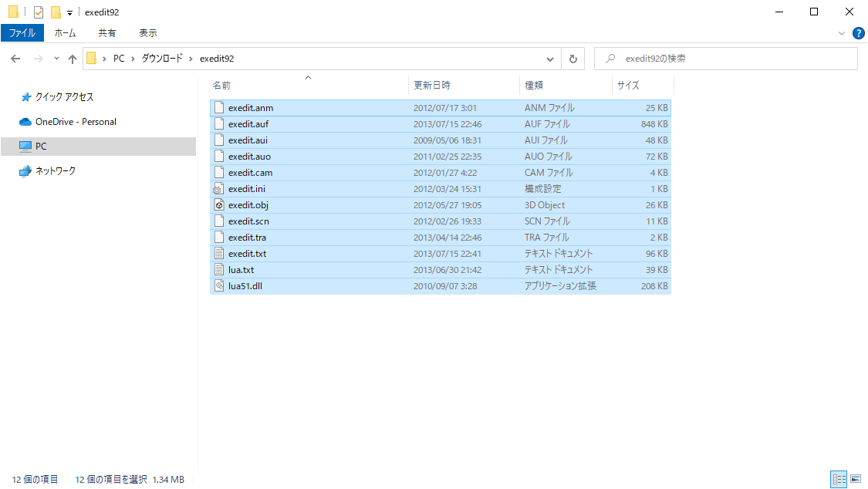The height and width of the screenshot is (489, 868).
Task: Expand address bar history dropdown
Action: 549,59
